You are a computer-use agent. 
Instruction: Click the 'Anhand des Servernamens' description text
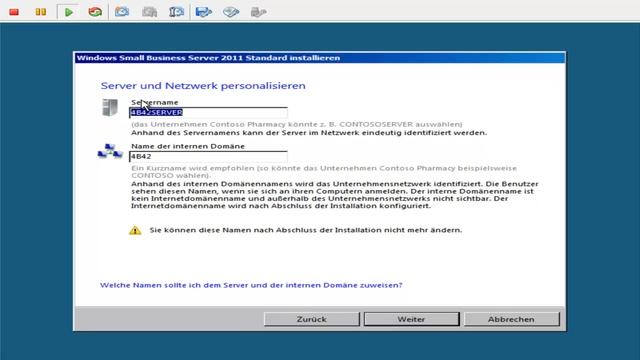309,133
